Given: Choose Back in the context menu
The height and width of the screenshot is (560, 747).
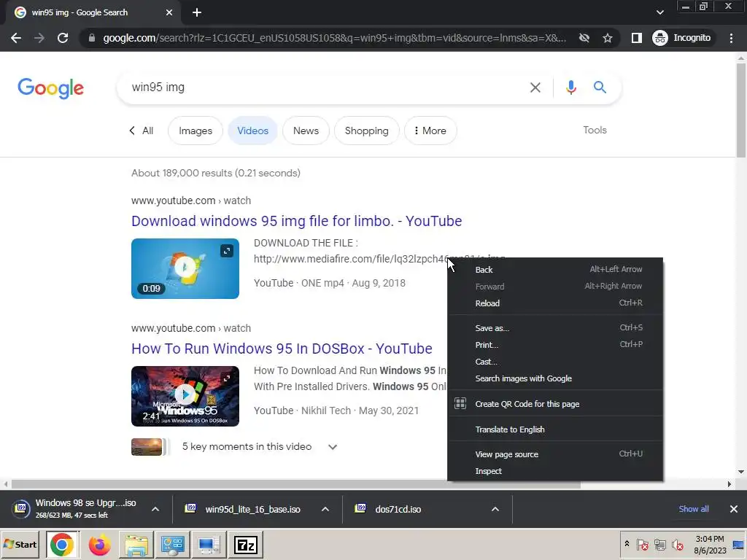Looking at the screenshot, I should [555, 270].
